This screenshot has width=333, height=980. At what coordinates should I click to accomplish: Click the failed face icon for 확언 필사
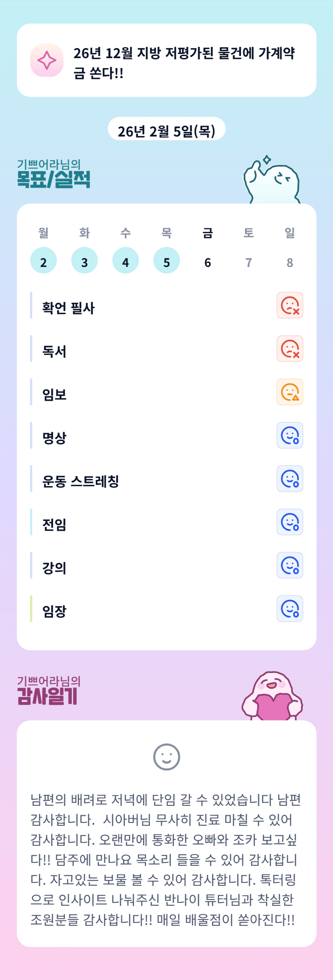tap(290, 305)
